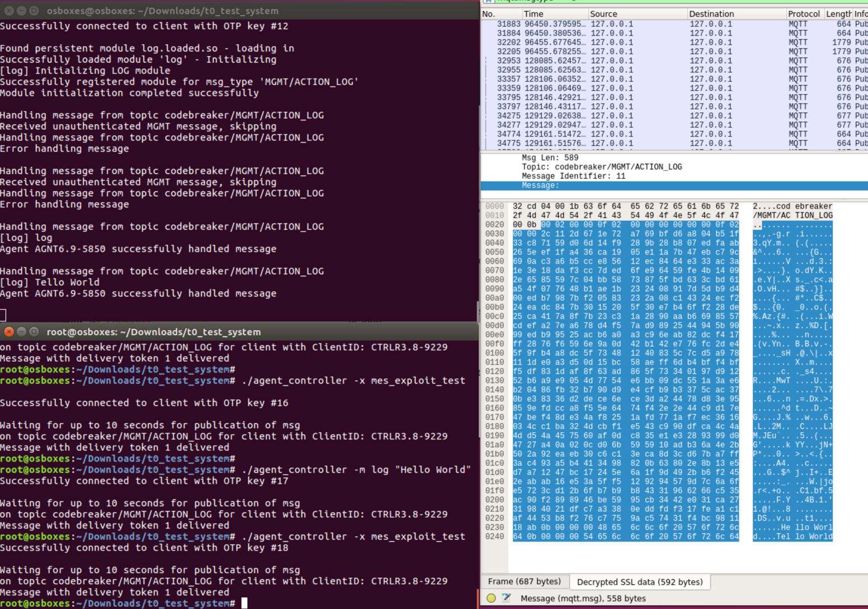
Task: Select packet number 32953 in packet list
Action: pyautogui.click(x=674, y=60)
